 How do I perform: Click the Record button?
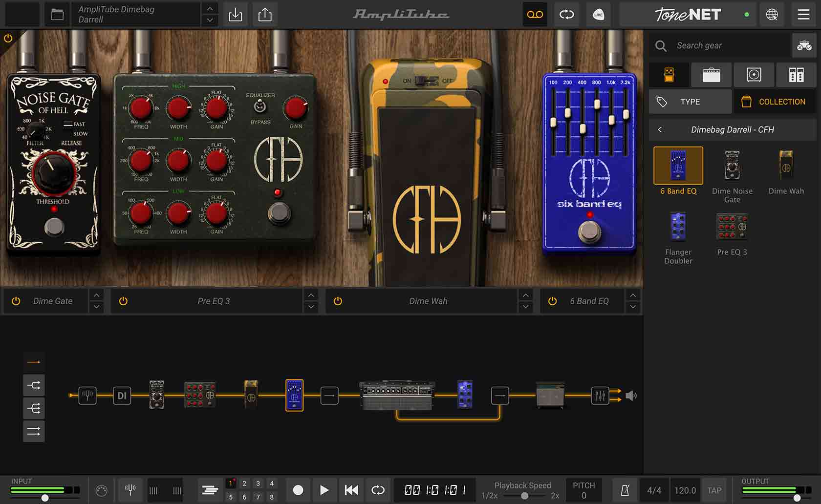click(298, 490)
